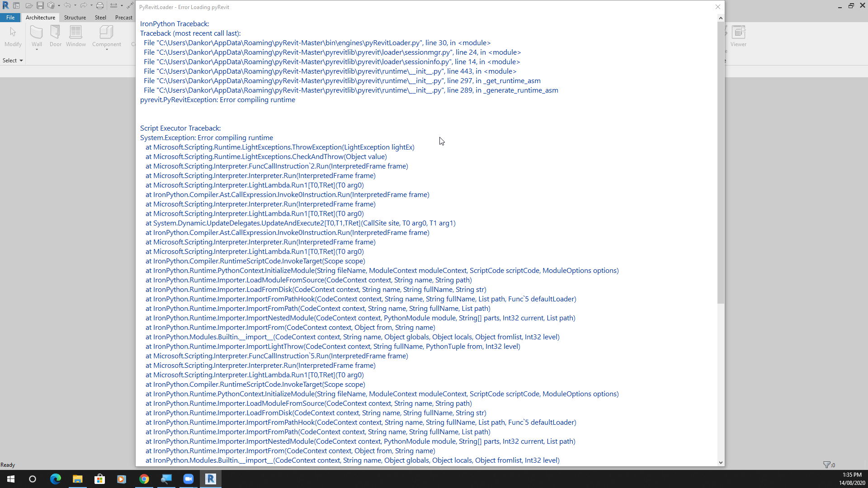Screen dimensions: 868x488
Task: Open Zoom from the taskbar
Action: click(x=189, y=479)
